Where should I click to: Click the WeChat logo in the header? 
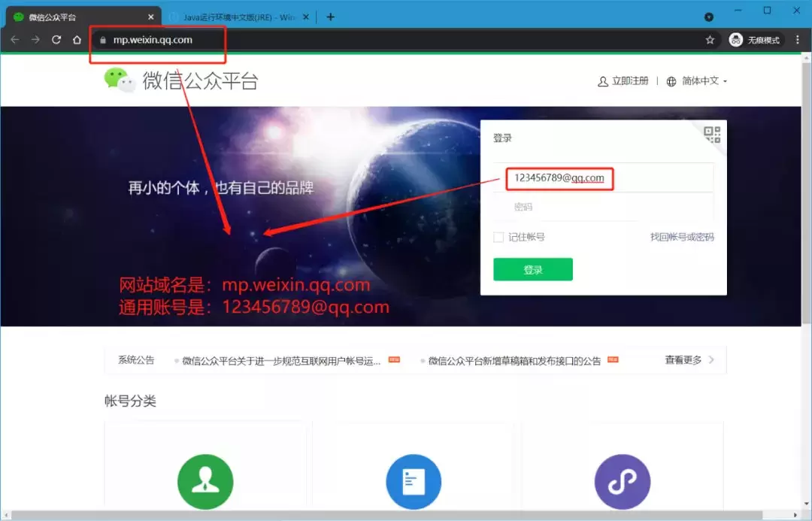[119, 80]
